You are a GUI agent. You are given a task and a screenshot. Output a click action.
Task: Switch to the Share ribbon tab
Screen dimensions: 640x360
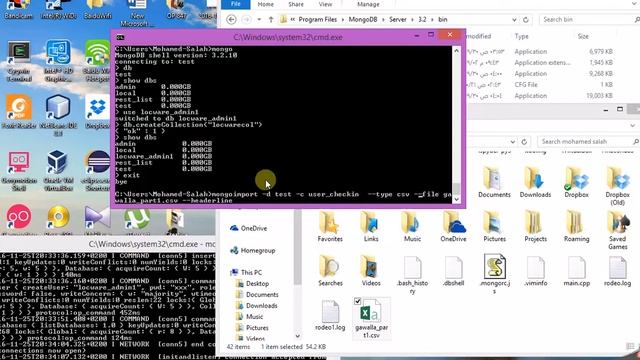tap(296, 4)
